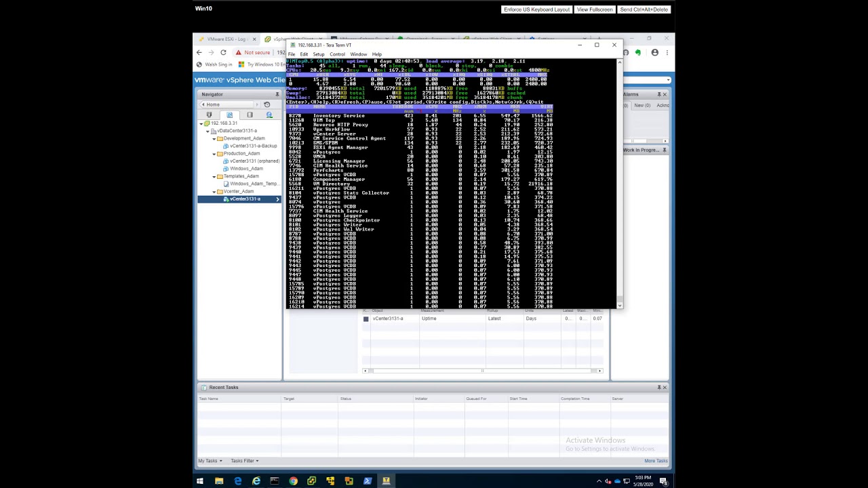The width and height of the screenshot is (868, 488).
Task: Open Tera Term Control menu
Action: point(337,54)
